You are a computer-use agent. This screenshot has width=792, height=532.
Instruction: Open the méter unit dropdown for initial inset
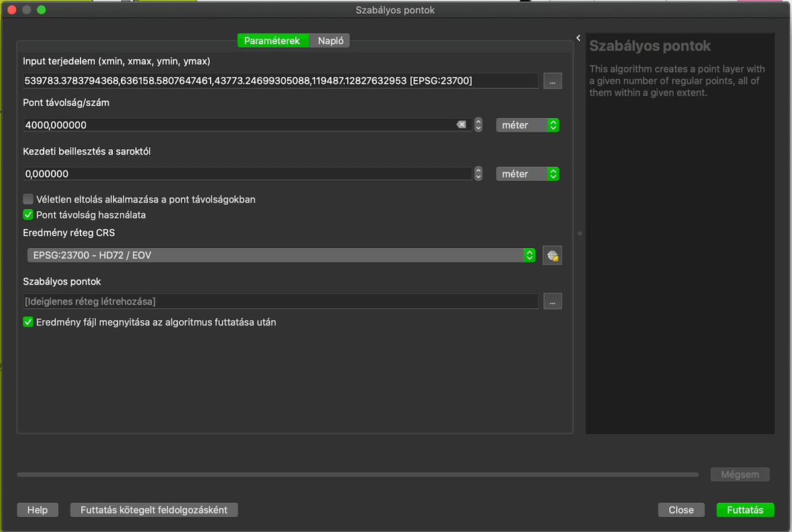coord(527,174)
